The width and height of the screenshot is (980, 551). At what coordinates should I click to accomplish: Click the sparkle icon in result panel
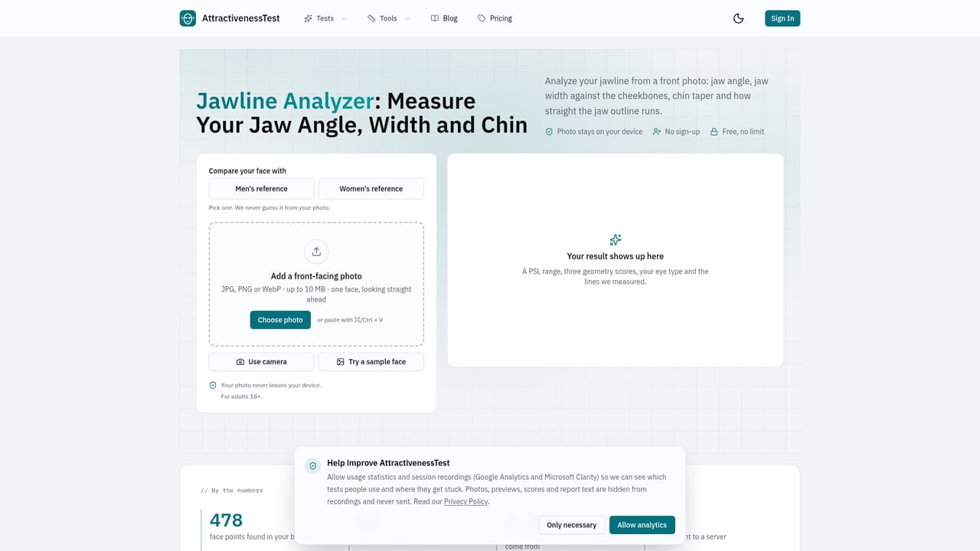pos(616,240)
